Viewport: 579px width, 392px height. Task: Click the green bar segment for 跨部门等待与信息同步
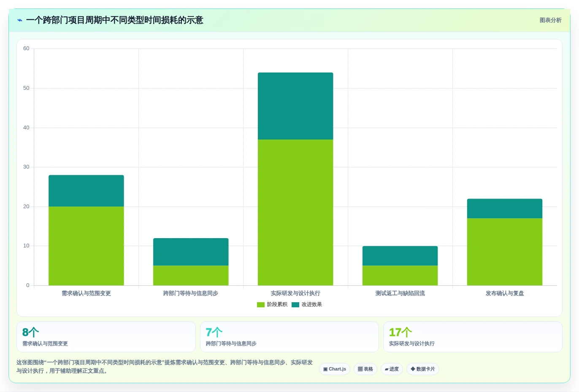pos(191,276)
